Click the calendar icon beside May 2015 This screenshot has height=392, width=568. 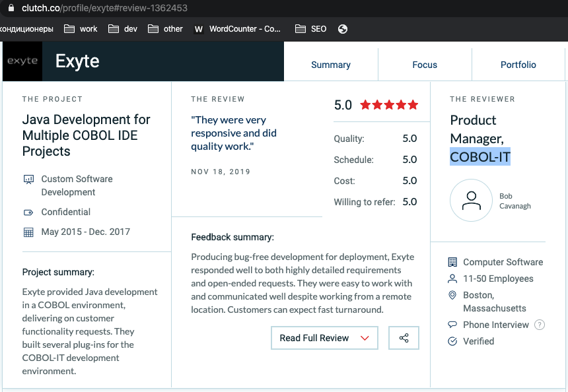click(28, 232)
